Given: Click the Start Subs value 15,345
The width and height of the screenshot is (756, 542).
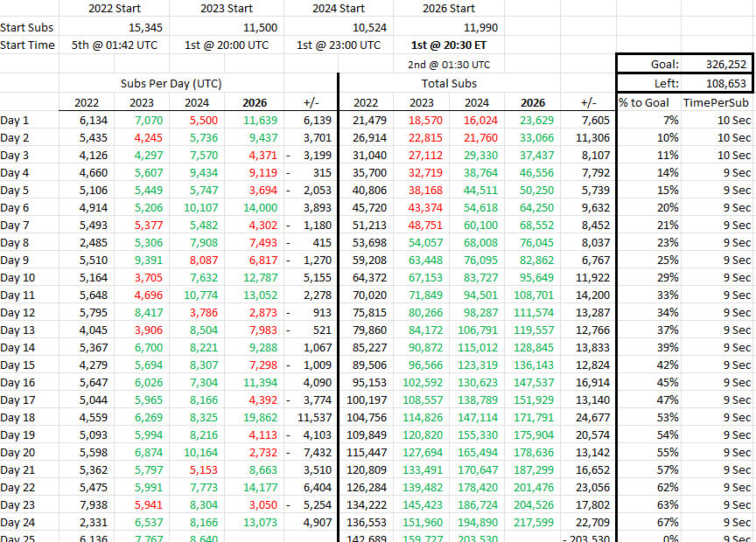Looking at the screenshot, I should 115,27.
